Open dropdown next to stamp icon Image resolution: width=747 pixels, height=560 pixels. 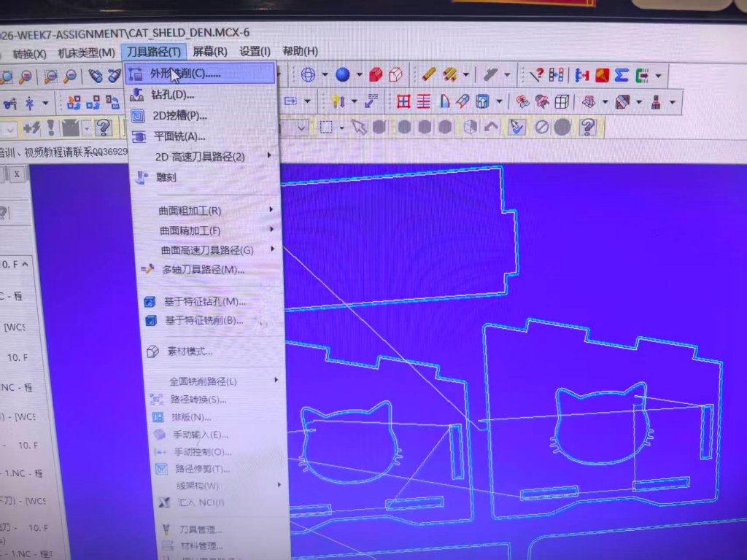672,102
